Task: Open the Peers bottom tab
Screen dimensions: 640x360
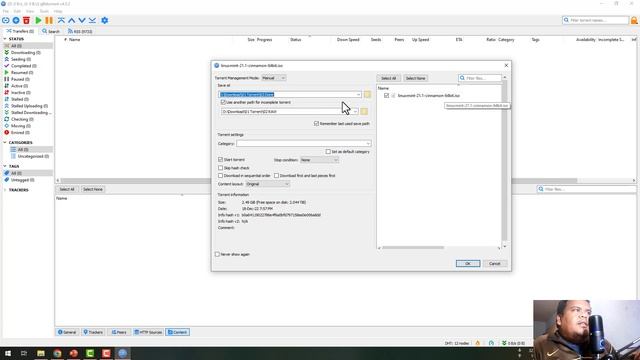Action: [x=119, y=332]
